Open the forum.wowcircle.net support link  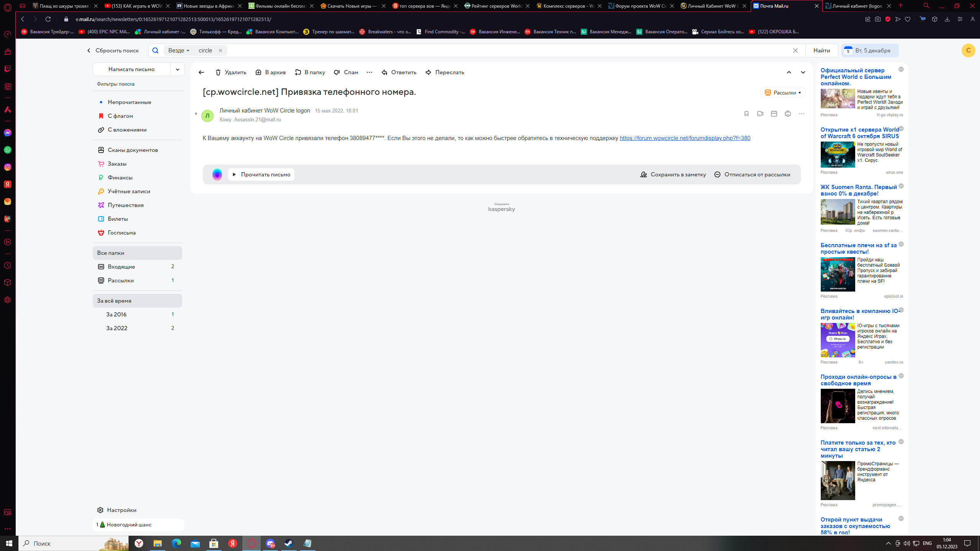click(x=685, y=138)
